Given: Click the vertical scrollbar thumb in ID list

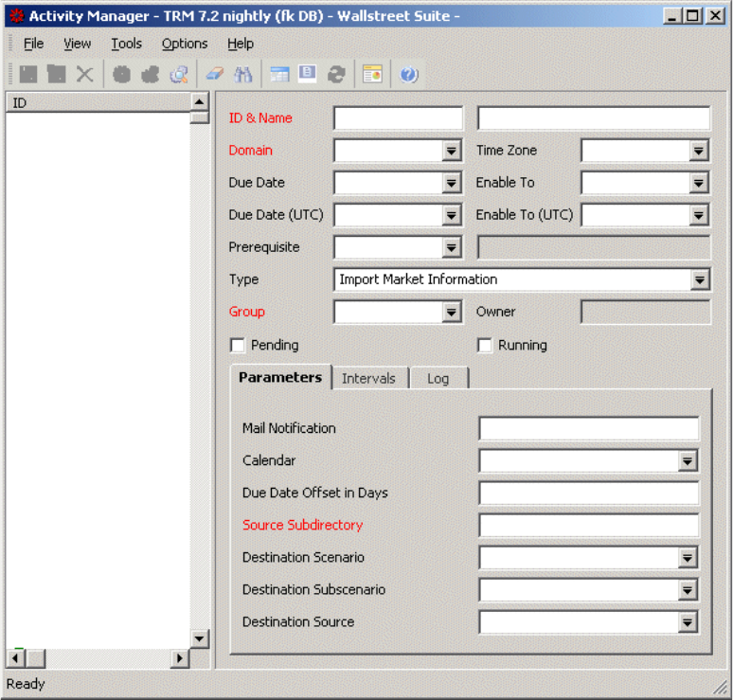Looking at the screenshot, I should tap(200, 117).
